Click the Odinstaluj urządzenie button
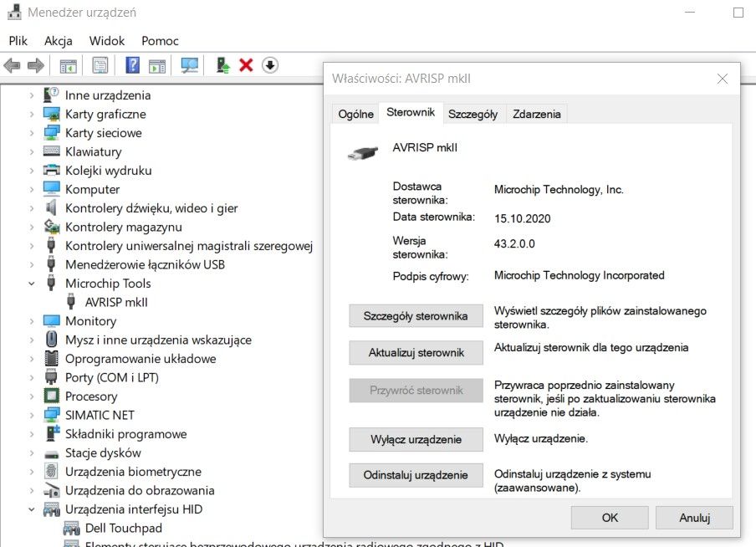This screenshot has height=547, width=756. (416, 475)
